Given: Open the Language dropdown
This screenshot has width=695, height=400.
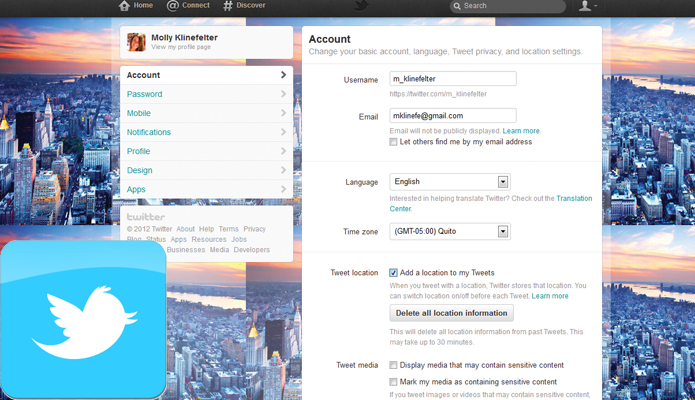Looking at the screenshot, I should click(x=450, y=182).
